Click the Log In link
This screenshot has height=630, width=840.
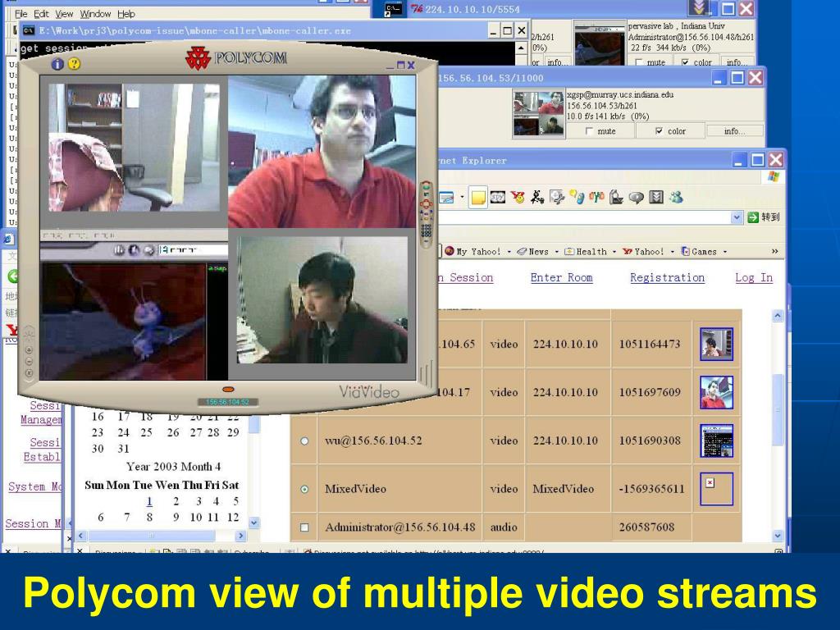pyautogui.click(x=754, y=277)
